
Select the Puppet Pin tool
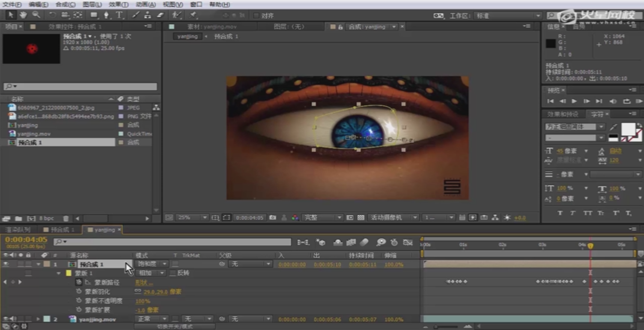[x=193, y=15]
